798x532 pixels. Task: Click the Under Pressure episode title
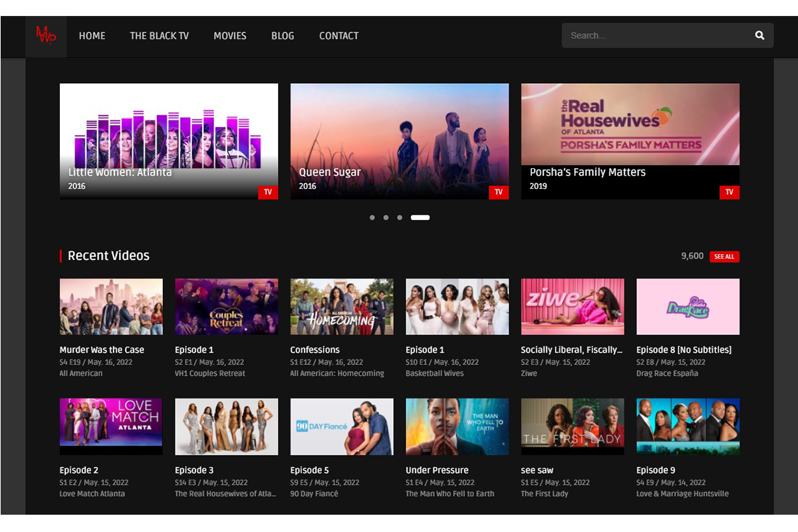tap(437, 470)
